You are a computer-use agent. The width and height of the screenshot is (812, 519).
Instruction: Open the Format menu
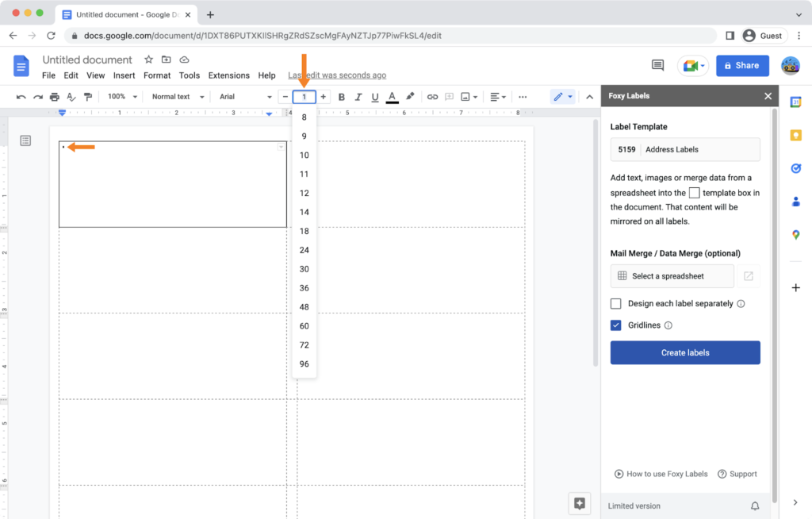point(157,75)
